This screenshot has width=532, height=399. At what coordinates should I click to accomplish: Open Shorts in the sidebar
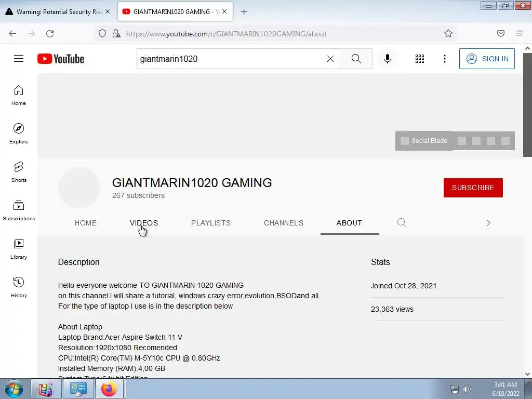19,172
